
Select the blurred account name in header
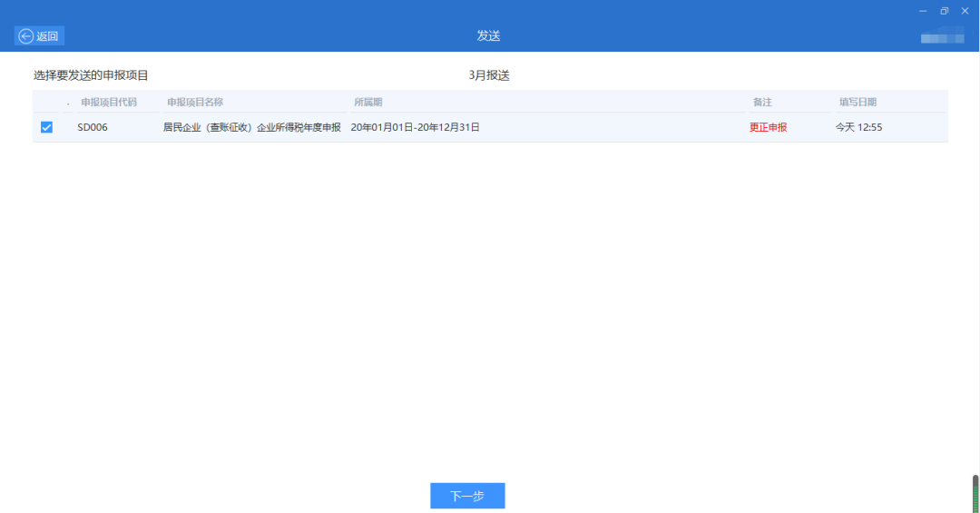coord(943,36)
